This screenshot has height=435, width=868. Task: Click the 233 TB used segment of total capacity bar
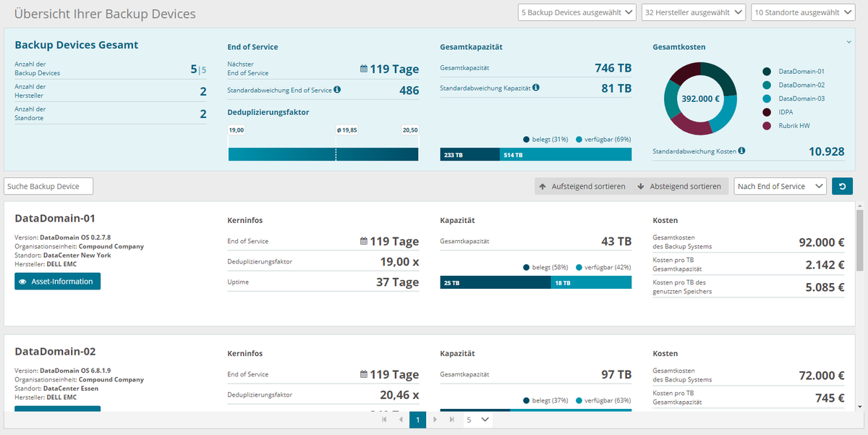[x=469, y=155]
